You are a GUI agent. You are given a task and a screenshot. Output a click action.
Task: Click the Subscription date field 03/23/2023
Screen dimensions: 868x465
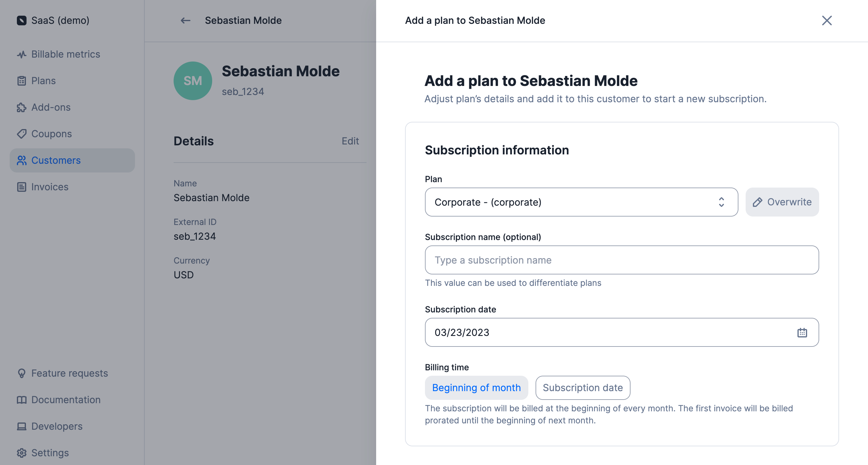point(622,333)
